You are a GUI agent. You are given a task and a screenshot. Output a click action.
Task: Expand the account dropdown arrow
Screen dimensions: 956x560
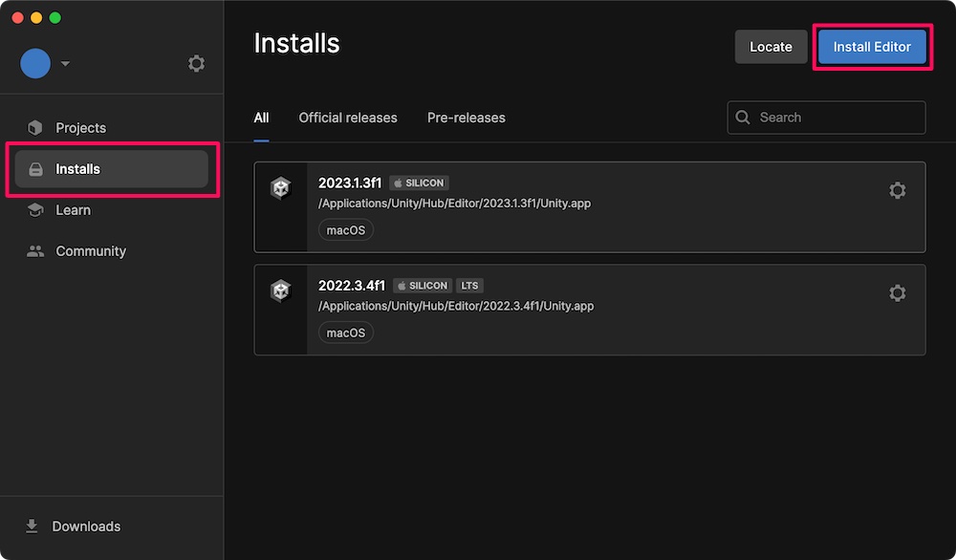[65, 63]
